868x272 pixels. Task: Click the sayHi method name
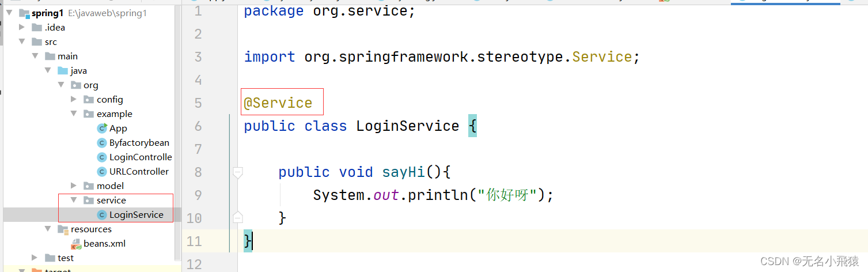coord(404,172)
